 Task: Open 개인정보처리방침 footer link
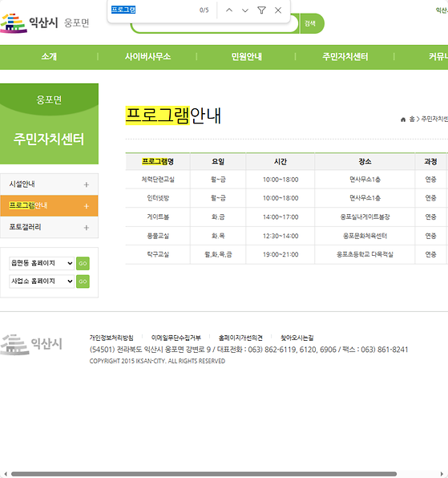coord(111,338)
